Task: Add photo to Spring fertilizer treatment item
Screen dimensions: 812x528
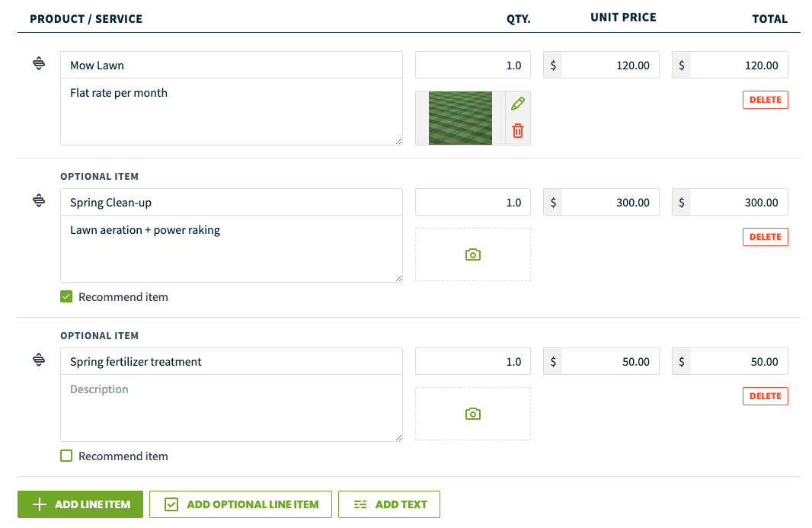Action: (473, 414)
